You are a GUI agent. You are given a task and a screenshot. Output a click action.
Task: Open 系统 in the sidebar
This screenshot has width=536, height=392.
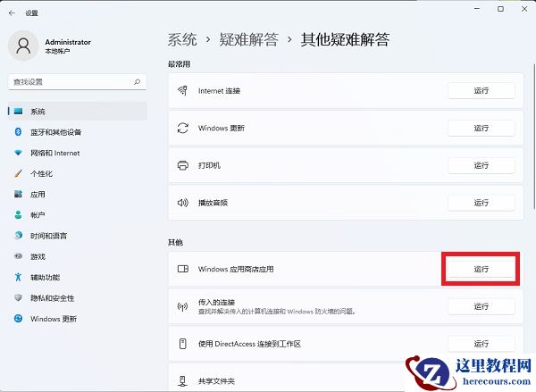[77, 111]
